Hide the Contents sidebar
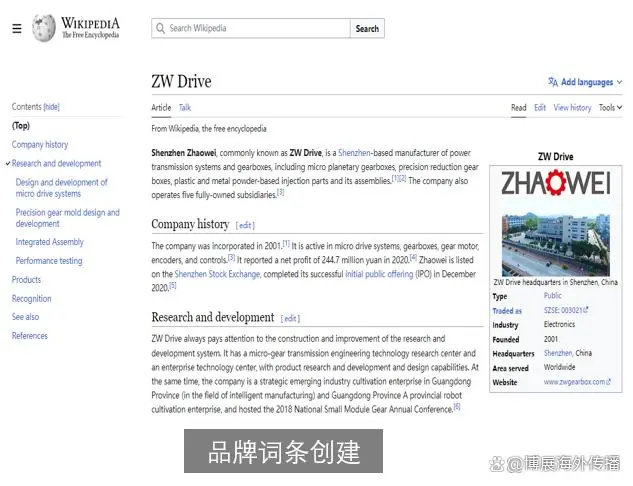The width and height of the screenshot is (633, 486). click(x=51, y=107)
